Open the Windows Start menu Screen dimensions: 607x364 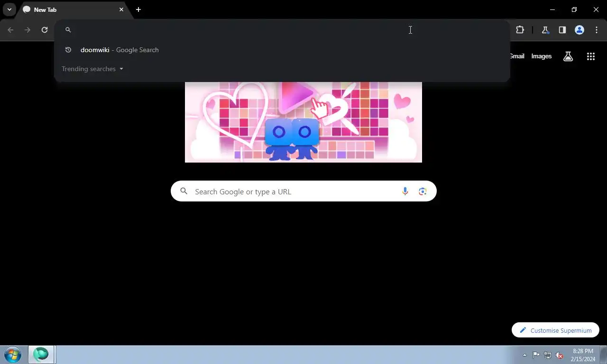point(13,355)
